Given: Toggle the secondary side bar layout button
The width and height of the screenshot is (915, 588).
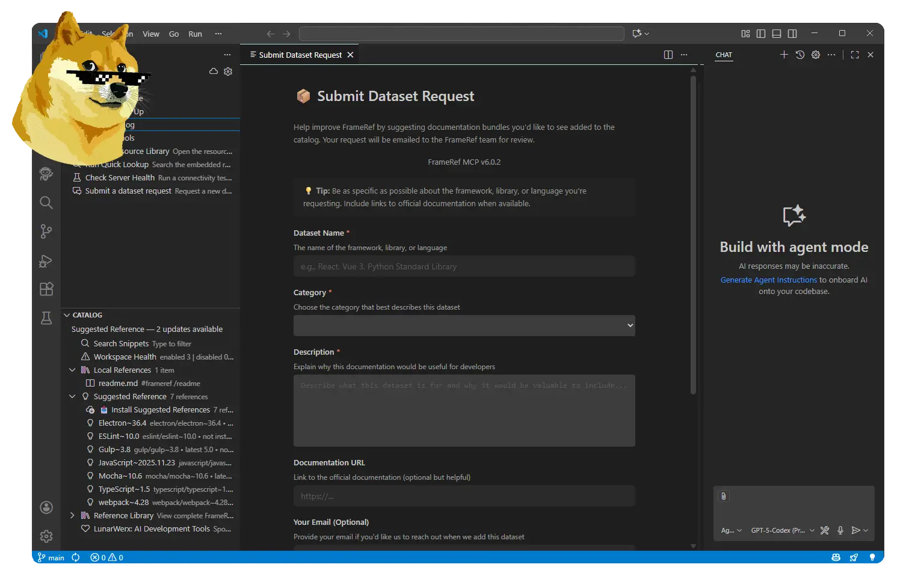Looking at the screenshot, I should click(x=792, y=34).
